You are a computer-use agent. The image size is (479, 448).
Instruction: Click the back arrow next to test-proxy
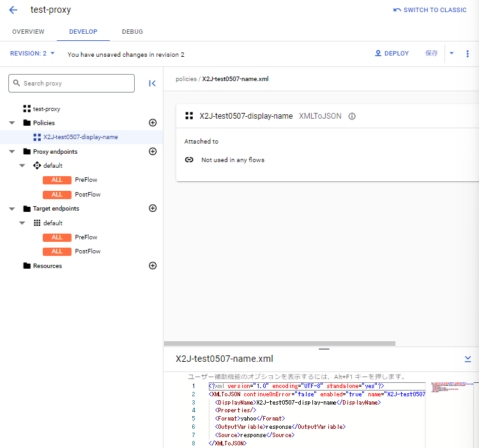click(x=13, y=10)
